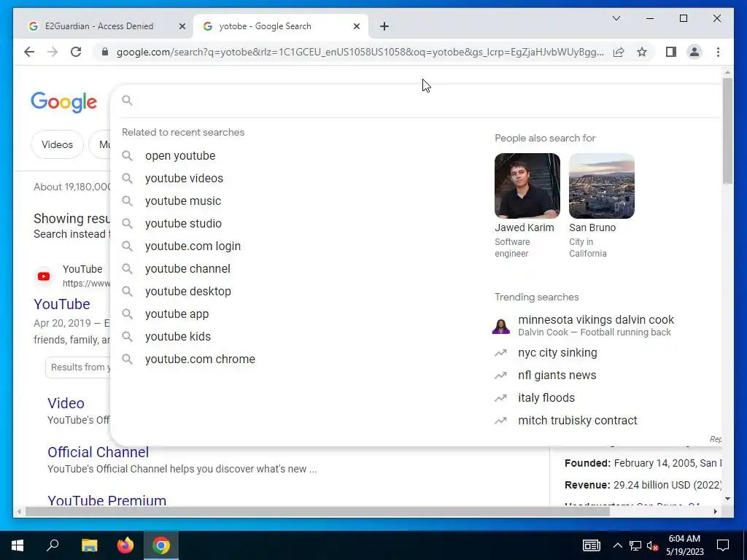
Task: Select trending search "nyc city sinking"
Action: (557, 353)
